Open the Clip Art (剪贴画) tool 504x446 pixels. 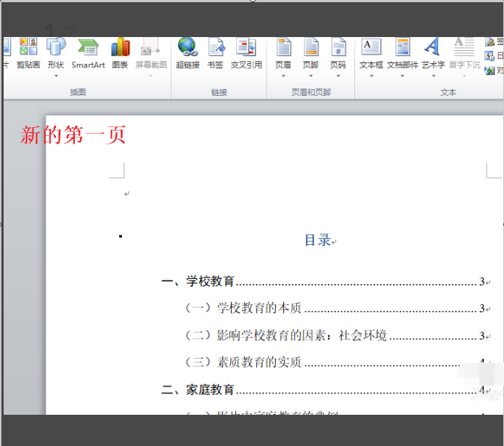(x=28, y=53)
